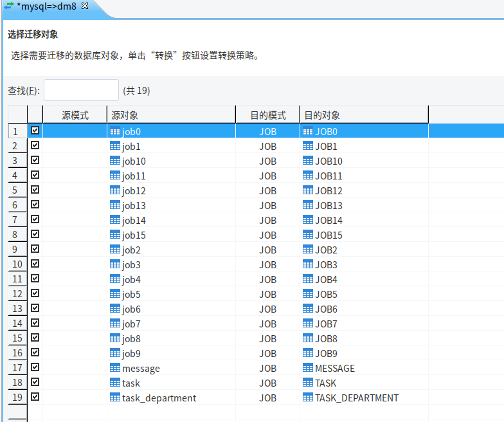The height and width of the screenshot is (422, 504).
Task: Click the JOB target schema cell for message
Action: pyautogui.click(x=267, y=368)
